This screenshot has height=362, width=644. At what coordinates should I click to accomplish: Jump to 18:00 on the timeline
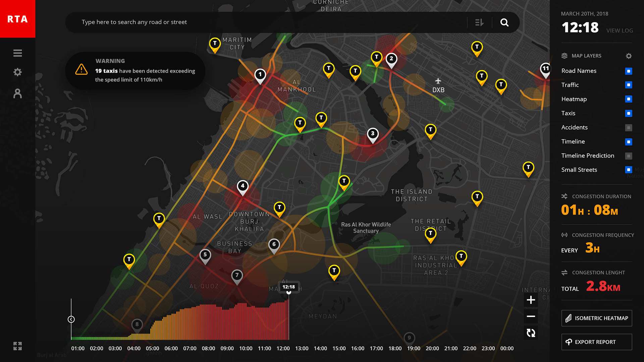pyautogui.click(x=395, y=349)
